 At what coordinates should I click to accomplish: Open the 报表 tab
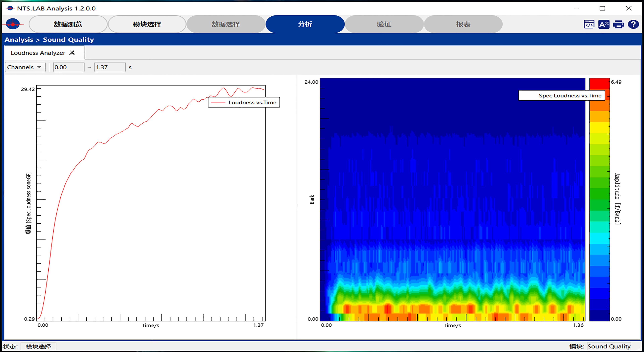pos(463,24)
